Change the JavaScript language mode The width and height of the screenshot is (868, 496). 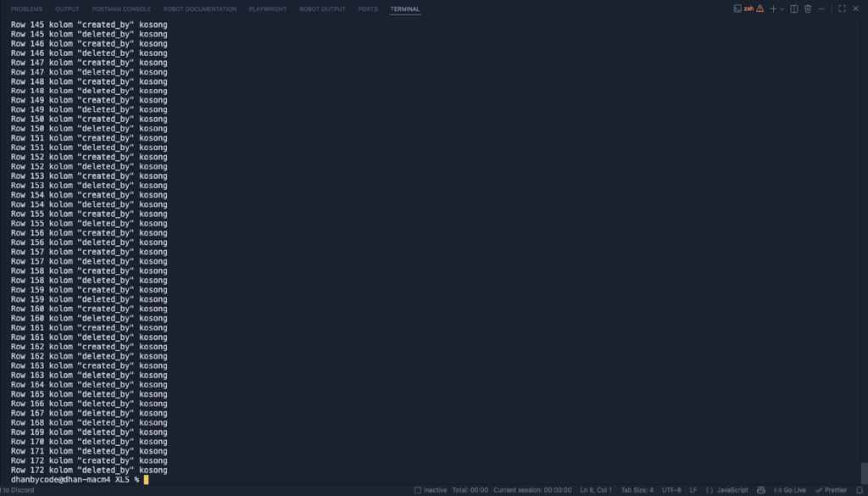pyautogui.click(x=727, y=490)
